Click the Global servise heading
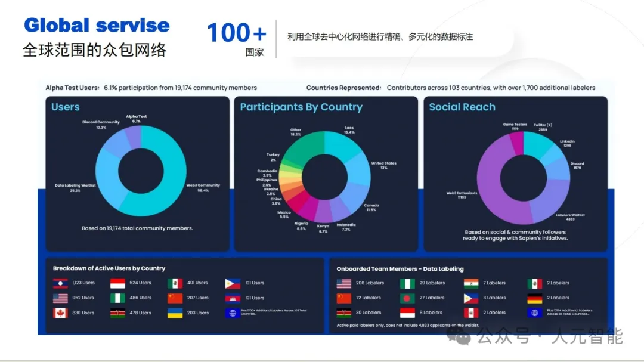644x362 pixels. 97,26
